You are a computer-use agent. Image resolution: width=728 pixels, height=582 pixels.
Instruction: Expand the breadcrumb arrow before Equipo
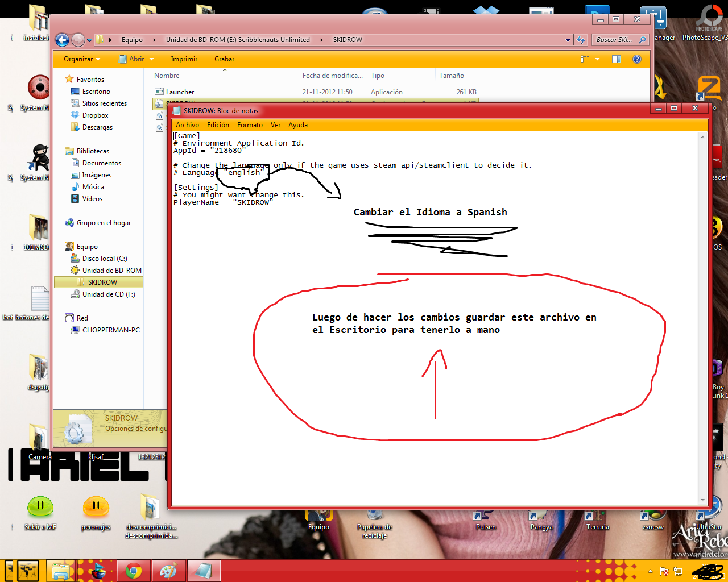[110, 40]
